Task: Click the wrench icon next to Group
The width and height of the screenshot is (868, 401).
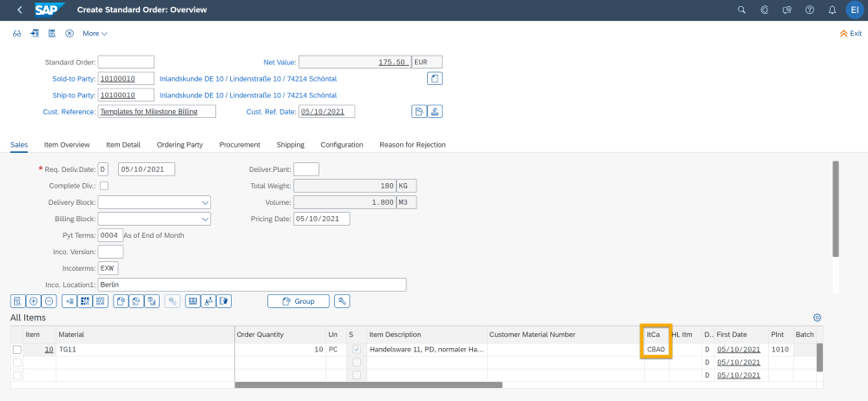Action: pos(342,301)
